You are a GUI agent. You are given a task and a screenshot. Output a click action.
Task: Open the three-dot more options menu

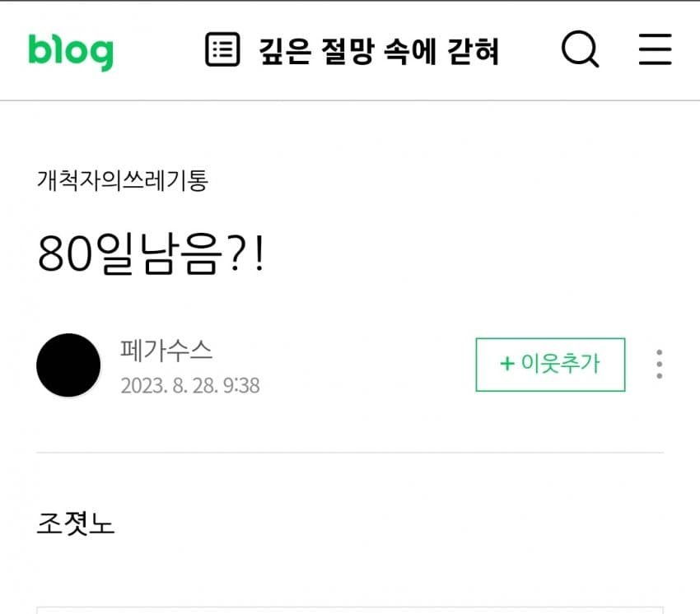[x=660, y=365]
